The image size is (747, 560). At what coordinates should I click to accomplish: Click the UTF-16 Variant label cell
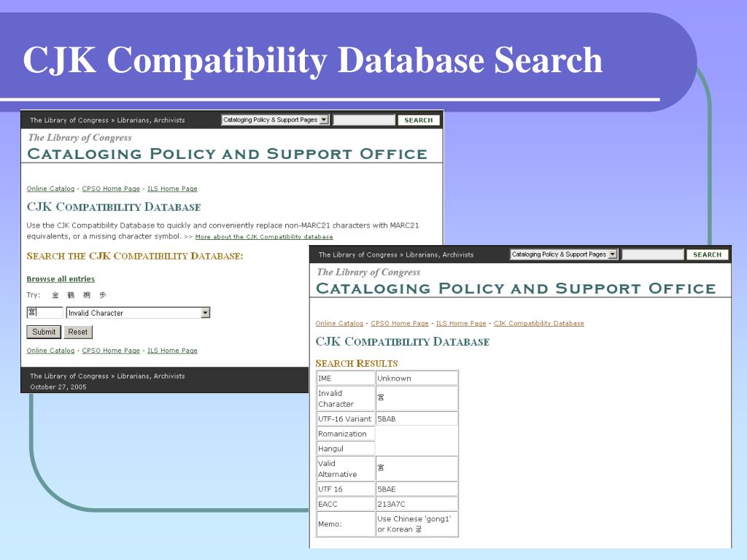[346, 419]
